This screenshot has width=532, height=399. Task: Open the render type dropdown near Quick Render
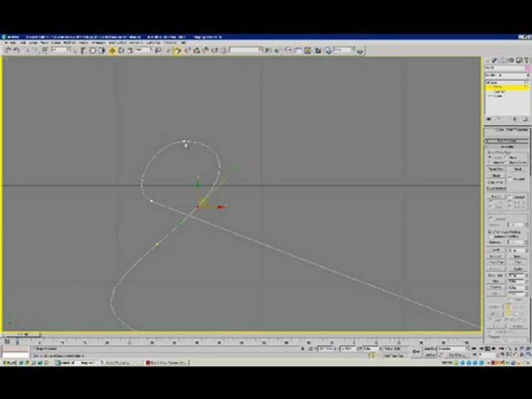coord(344,50)
